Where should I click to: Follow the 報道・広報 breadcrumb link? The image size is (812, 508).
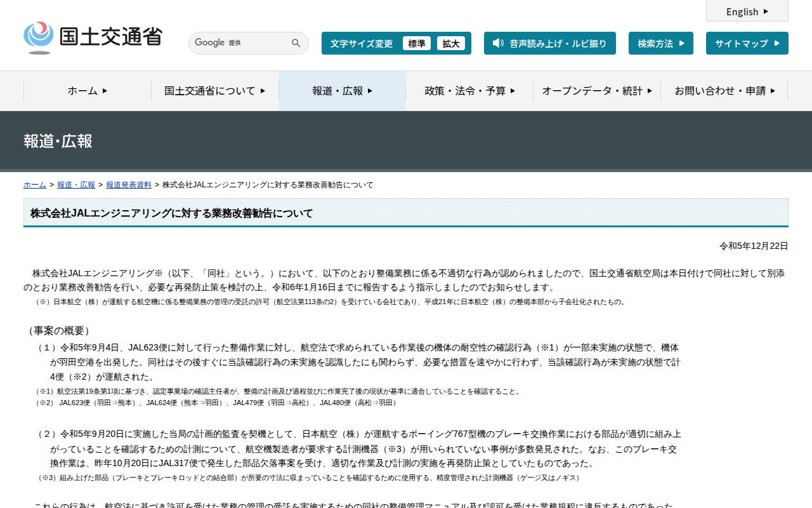click(x=76, y=185)
